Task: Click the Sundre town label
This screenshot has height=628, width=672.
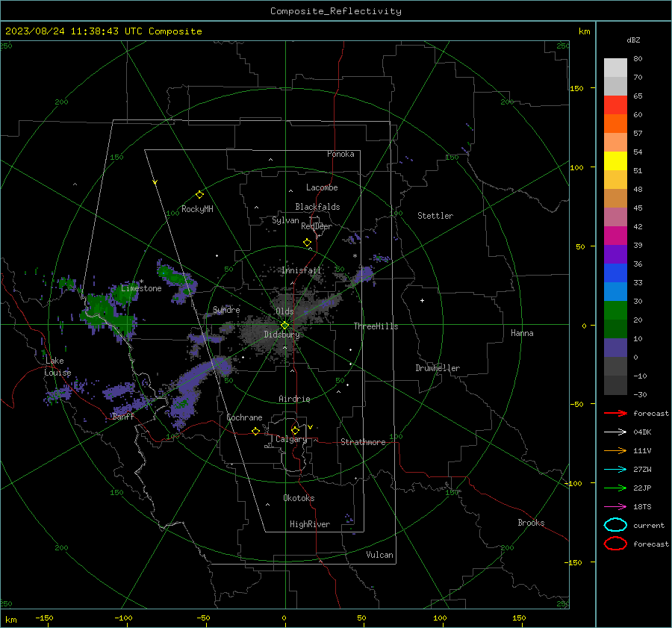Action: tap(226, 310)
